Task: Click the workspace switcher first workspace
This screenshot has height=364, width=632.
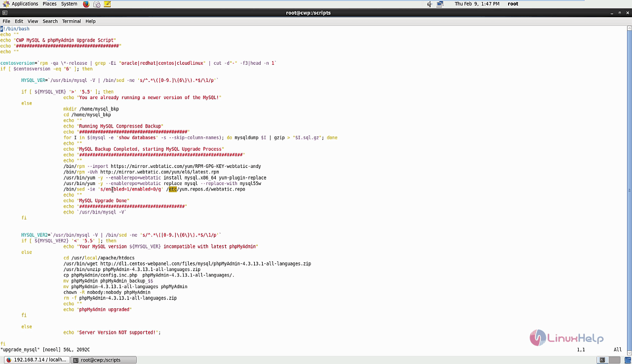Action: coord(602,360)
